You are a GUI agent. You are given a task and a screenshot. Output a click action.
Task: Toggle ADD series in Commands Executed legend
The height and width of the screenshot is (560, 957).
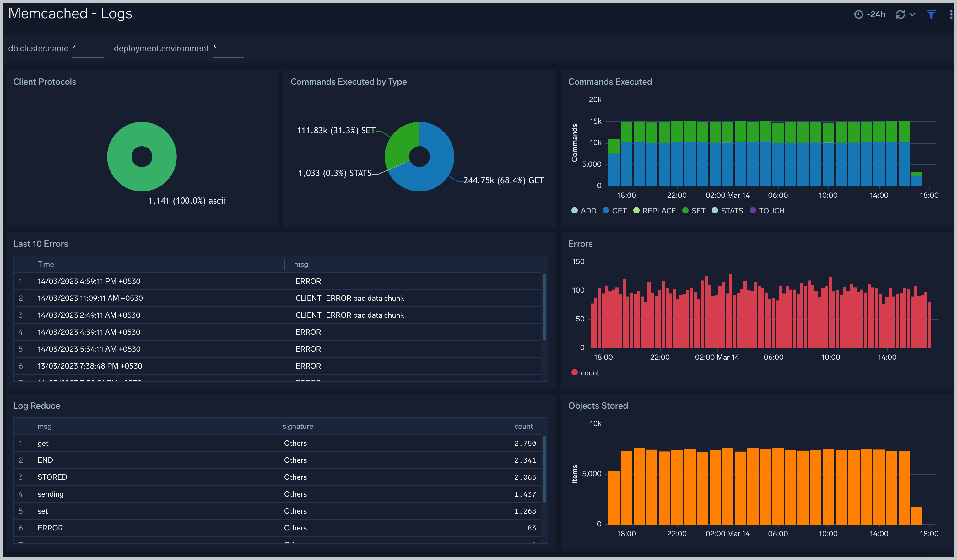coord(584,211)
